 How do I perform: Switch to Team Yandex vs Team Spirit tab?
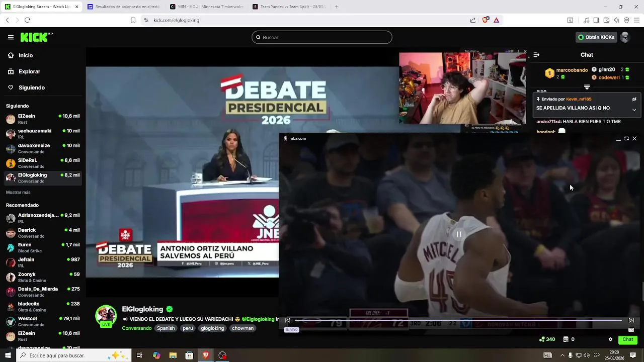tap(289, 7)
